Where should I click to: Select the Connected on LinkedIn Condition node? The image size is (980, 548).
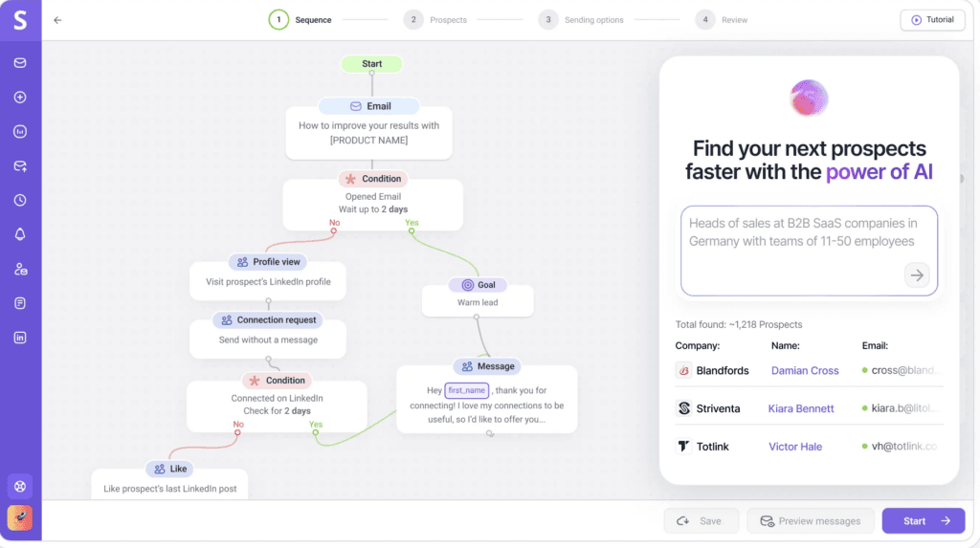click(x=277, y=381)
